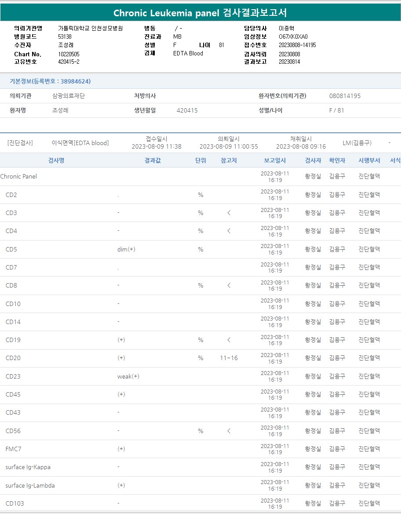Click the 결과값 column header
This screenshot has width=401, height=532.
tap(153, 160)
